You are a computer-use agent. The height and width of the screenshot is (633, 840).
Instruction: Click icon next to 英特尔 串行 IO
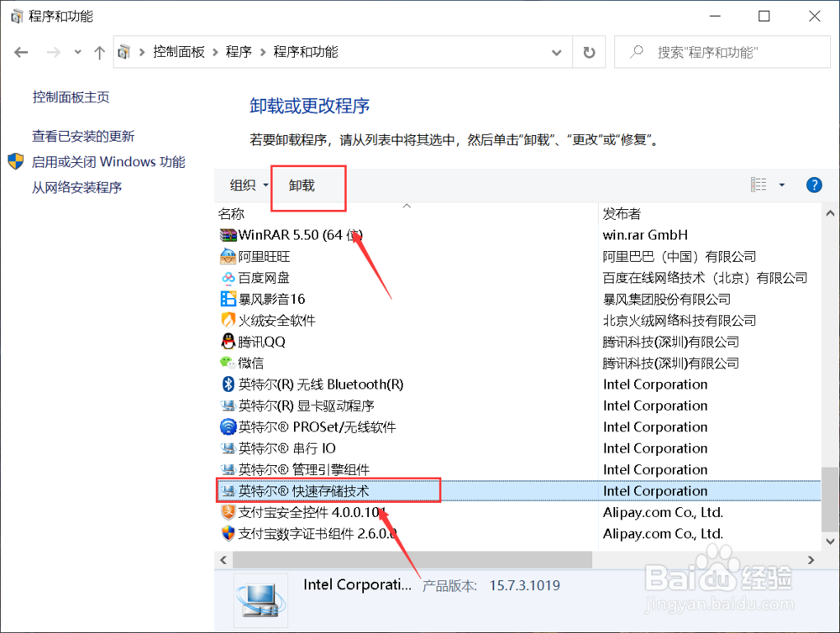click(x=228, y=448)
